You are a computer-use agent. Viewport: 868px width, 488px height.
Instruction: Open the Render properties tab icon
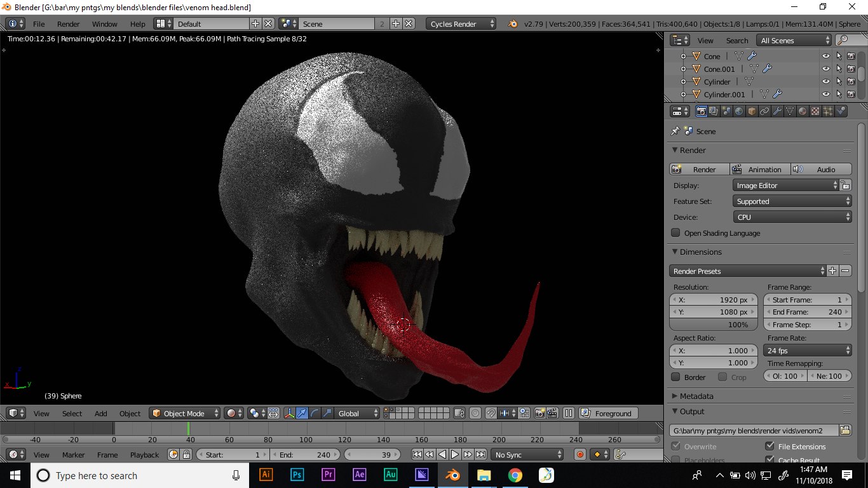[702, 111]
